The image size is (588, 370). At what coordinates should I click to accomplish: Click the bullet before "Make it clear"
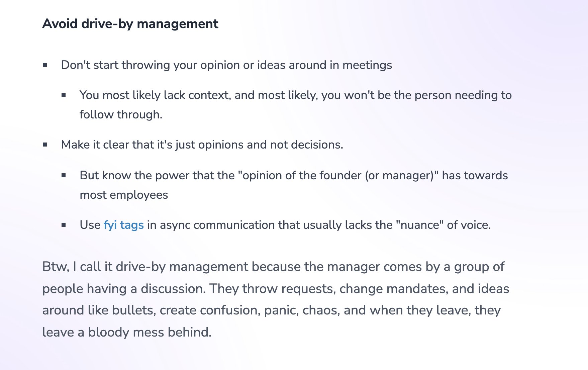point(45,145)
